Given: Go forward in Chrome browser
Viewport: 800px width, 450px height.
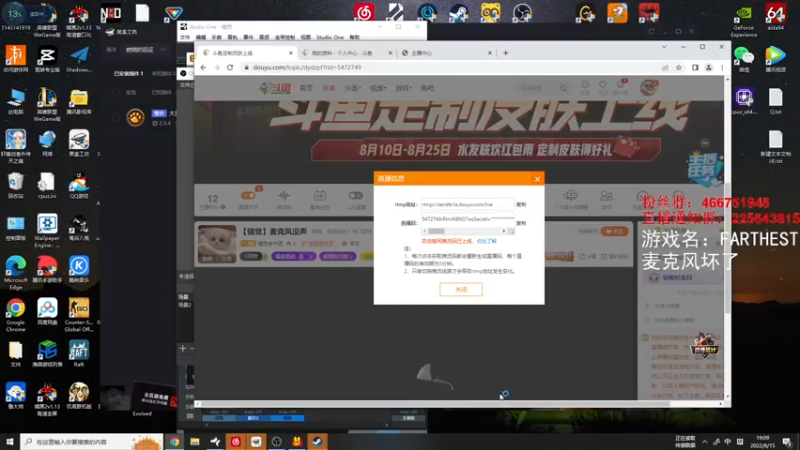Looking at the screenshot, I should click(217, 67).
